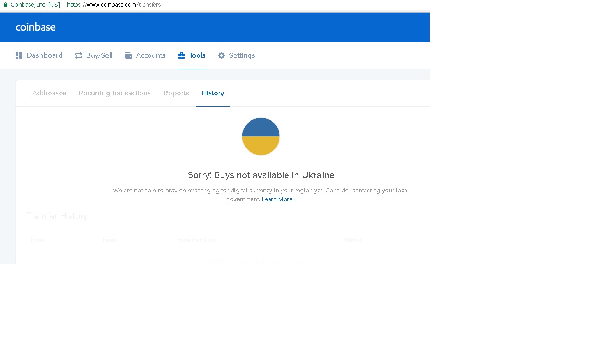The width and height of the screenshot is (606, 364).
Task: Click the Tools text label in navigation
Action: tap(197, 55)
